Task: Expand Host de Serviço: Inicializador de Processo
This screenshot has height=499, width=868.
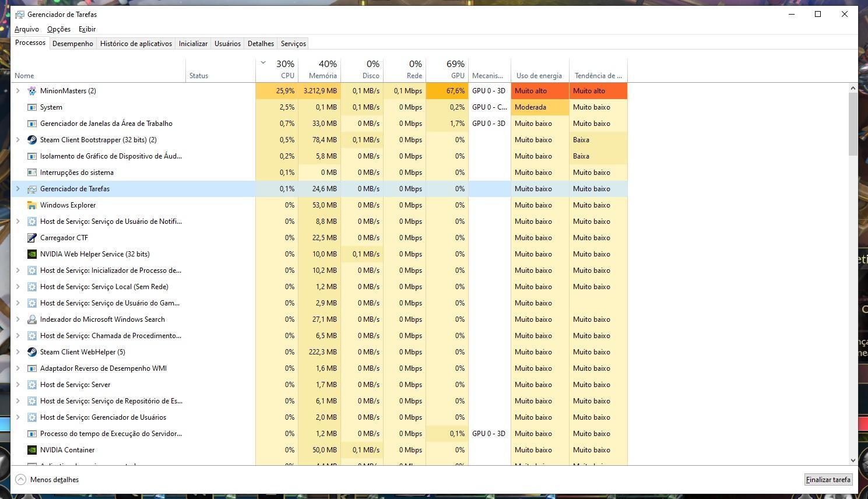Action: click(x=17, y=270)
